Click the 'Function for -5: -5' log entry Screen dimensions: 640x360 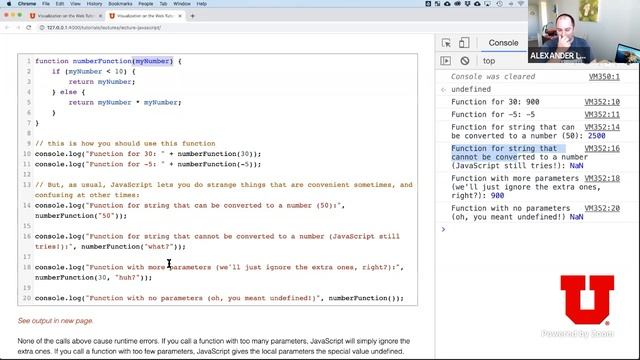coord(493,115)
